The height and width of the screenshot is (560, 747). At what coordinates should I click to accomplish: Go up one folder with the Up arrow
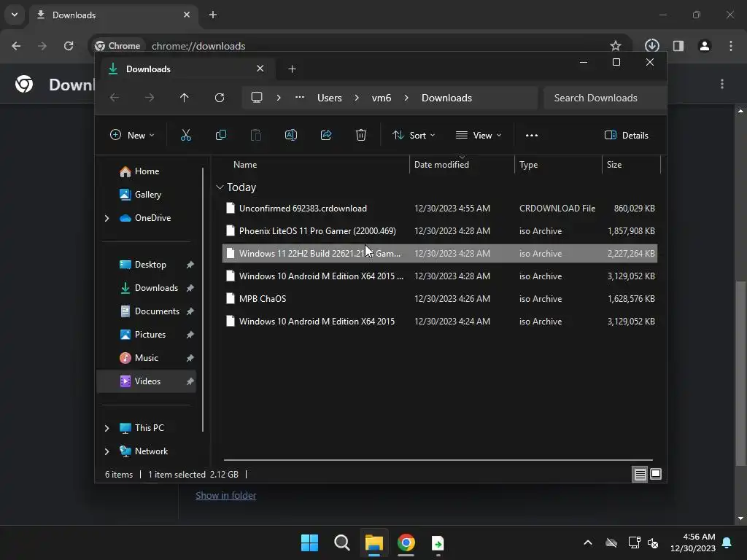pos(185,98)
